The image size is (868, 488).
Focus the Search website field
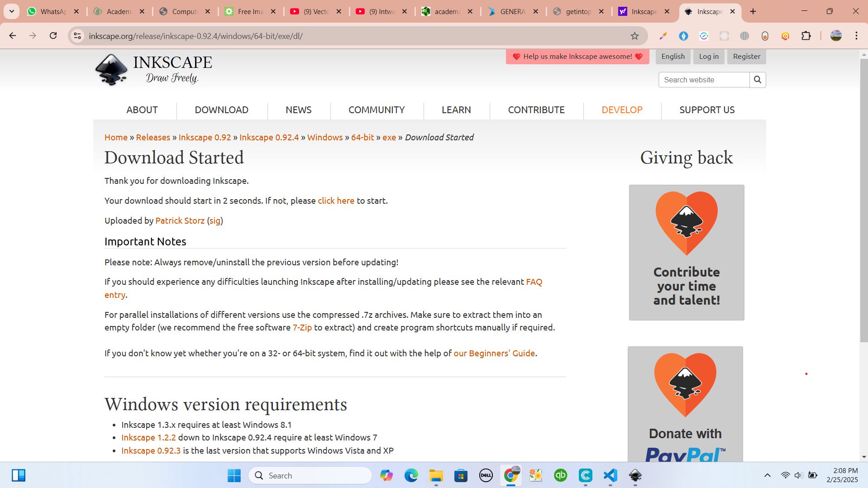click(704, 80)
